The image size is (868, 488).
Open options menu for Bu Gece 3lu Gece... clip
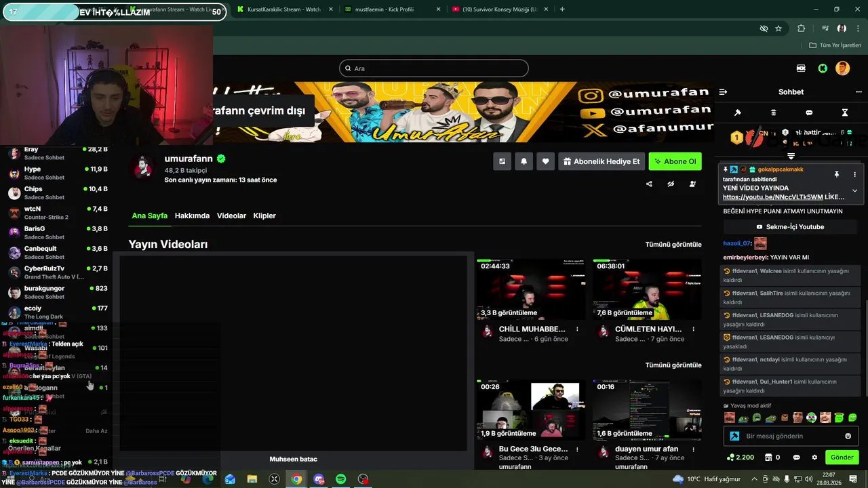tap(577, 449)
